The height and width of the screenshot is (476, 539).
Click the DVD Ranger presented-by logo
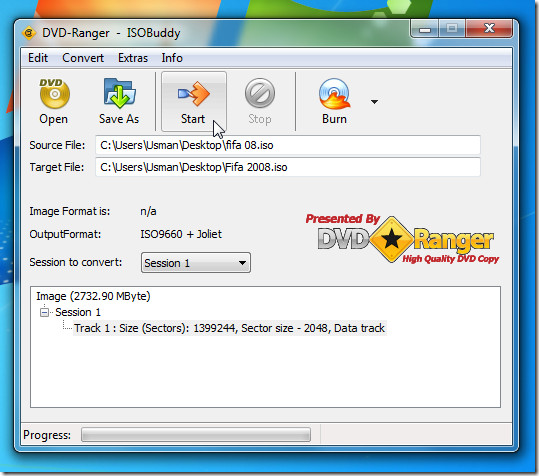402,239
